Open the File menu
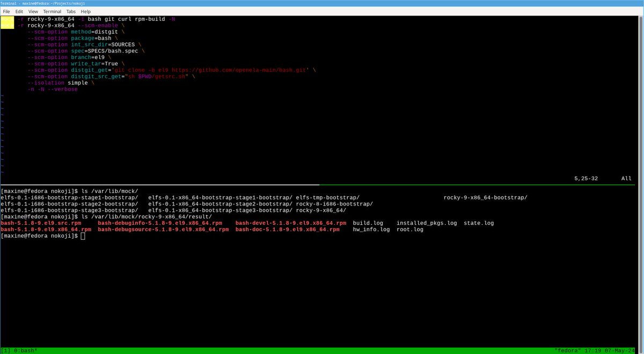 click(x=6, y=11)
